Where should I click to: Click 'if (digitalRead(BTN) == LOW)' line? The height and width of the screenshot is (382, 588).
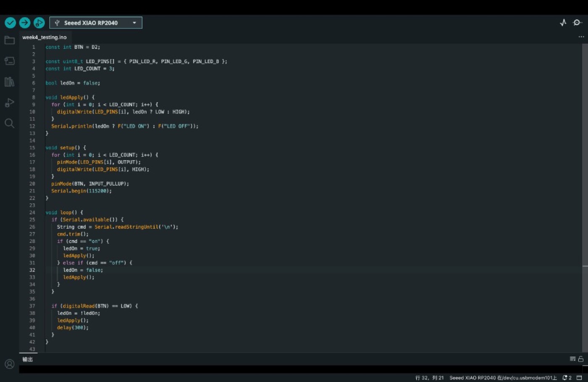94,306
